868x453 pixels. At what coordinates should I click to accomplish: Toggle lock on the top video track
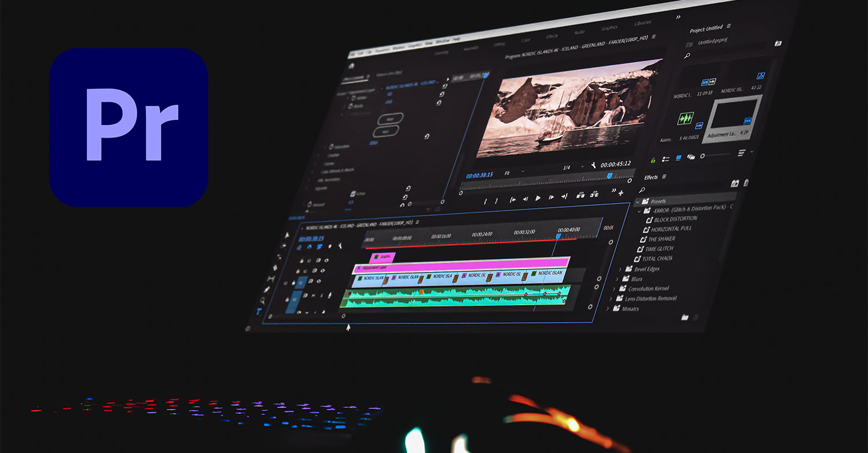click(301, 261)
